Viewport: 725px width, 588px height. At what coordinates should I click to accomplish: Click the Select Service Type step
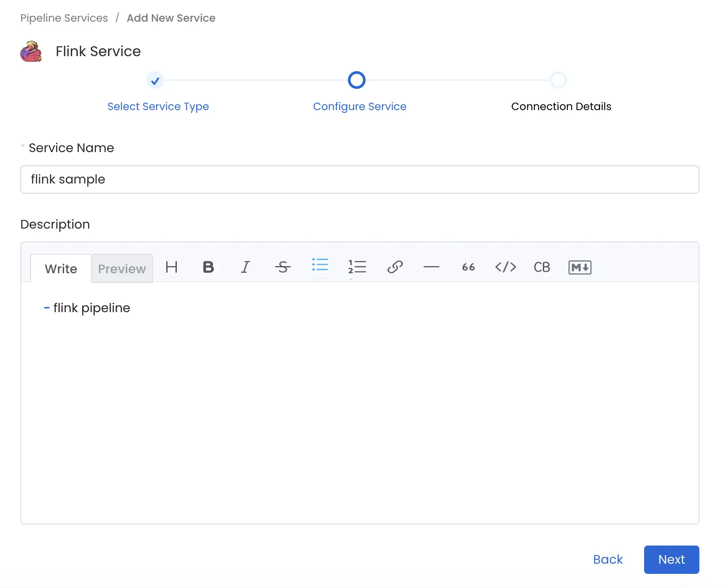(158, 107)
